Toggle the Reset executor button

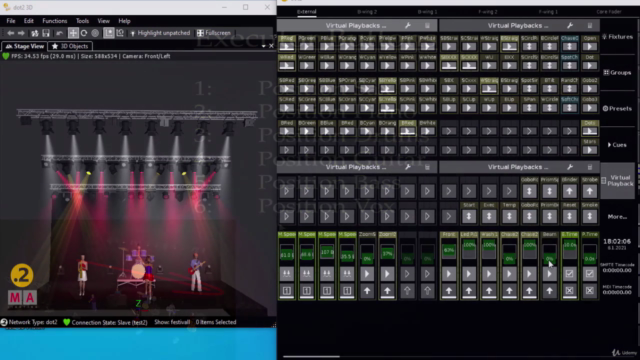[x=569, y=213]
